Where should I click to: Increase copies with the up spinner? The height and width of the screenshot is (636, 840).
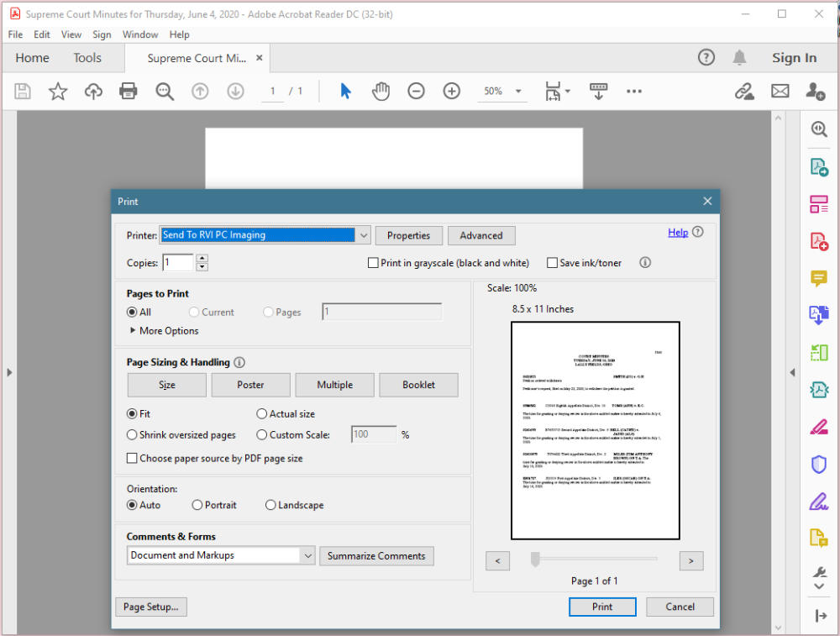click(202, 259)
